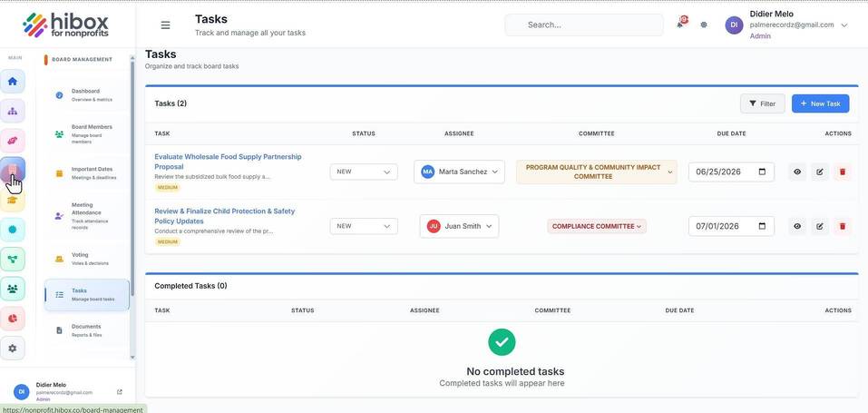Click the sign-out icon beside Didier Melo
The image size is (868, 413).
120,392
